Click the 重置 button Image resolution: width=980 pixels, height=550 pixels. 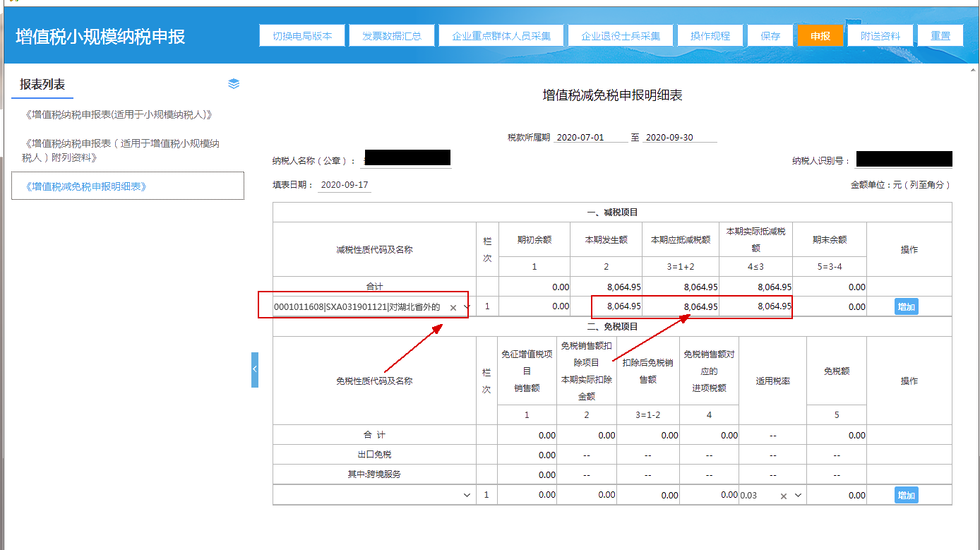point(940,36)
